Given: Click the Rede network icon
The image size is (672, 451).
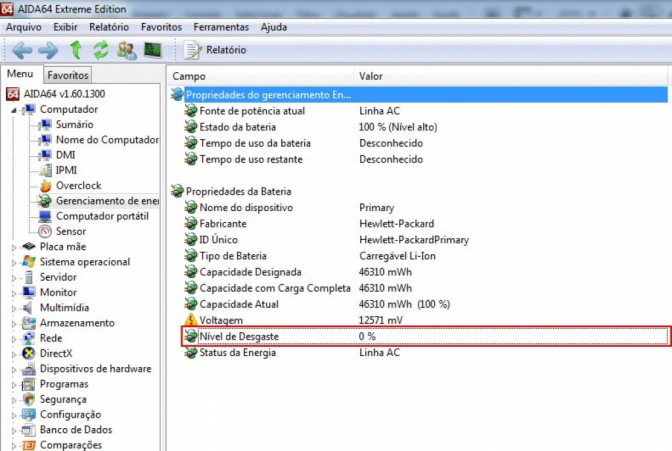Looking at the screenshot, I should point(29,338).
